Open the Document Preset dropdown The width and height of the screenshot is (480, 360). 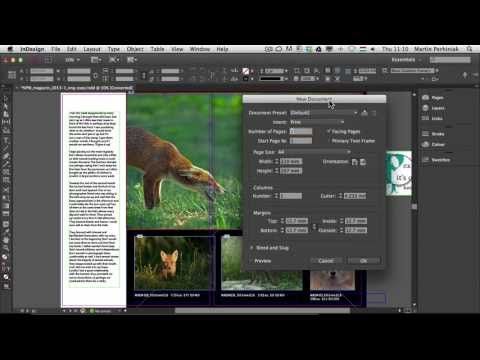pyautogui.click(x=324, y=113)
